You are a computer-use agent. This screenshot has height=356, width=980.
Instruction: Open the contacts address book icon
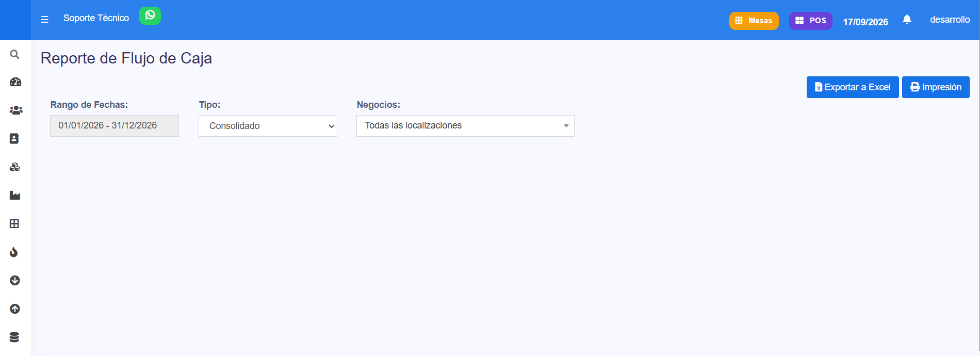click(x=14, y=139)
